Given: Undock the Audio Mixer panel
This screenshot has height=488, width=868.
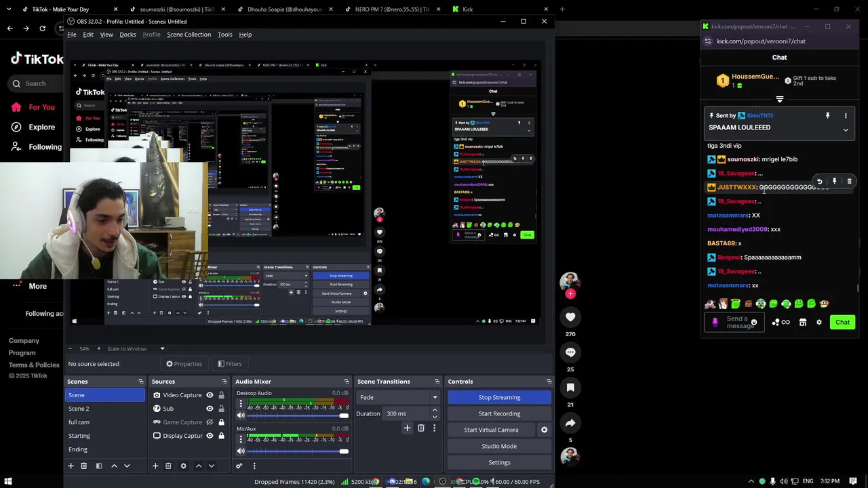Looking at the screenshot, I should point(347,382).
